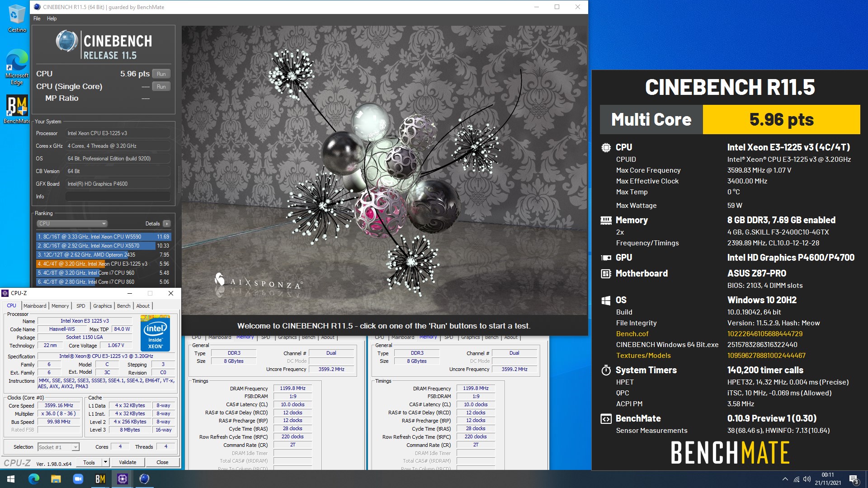Click the Cinebench rendered scene image
Image resolution: width=868 pixels, height=488 pixels.
coord(384,170)
